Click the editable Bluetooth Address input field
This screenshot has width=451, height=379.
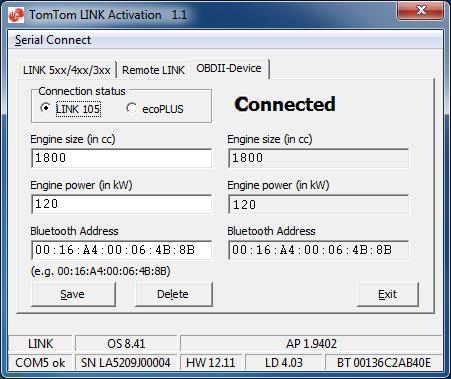pos(122,250)
